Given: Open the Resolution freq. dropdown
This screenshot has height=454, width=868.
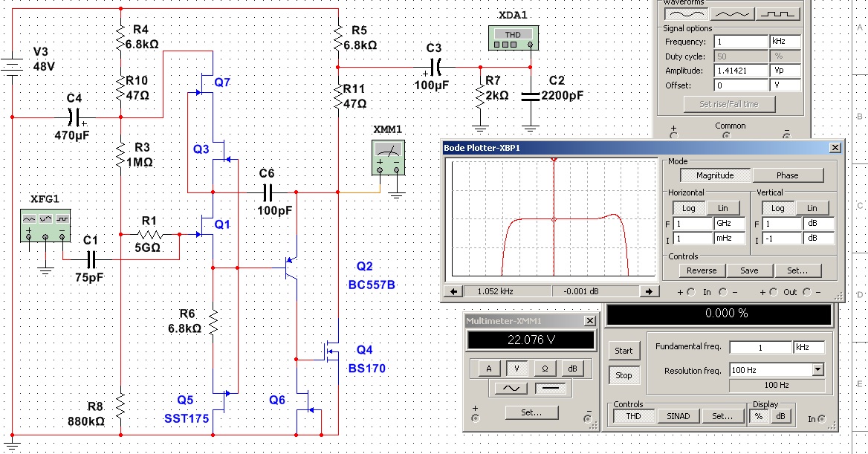Looking at the screenshot, I should click(818, 369).
